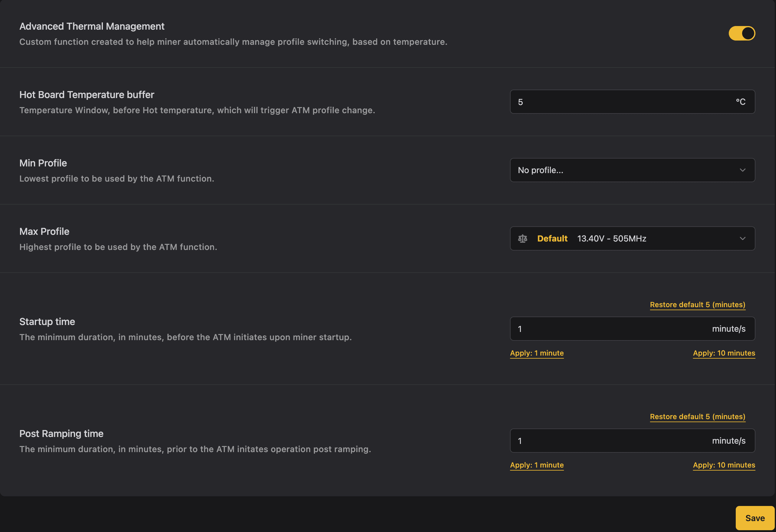Open the Min Profile dropdown
This screenshot has width=776, height=532.
632,170
